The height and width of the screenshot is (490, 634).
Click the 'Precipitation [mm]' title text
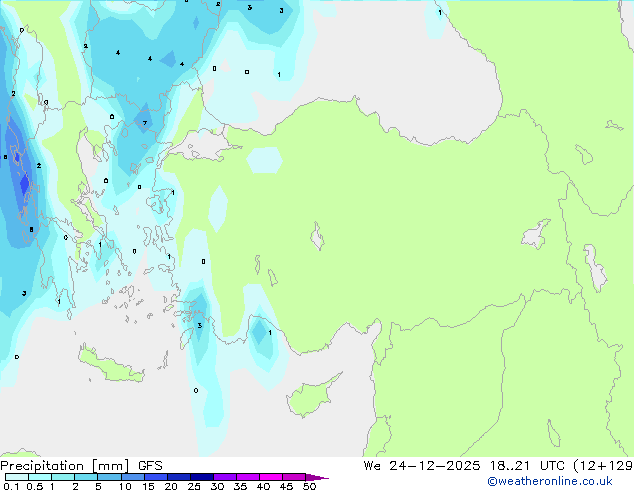pyautogui.click(x=64, y=466)
